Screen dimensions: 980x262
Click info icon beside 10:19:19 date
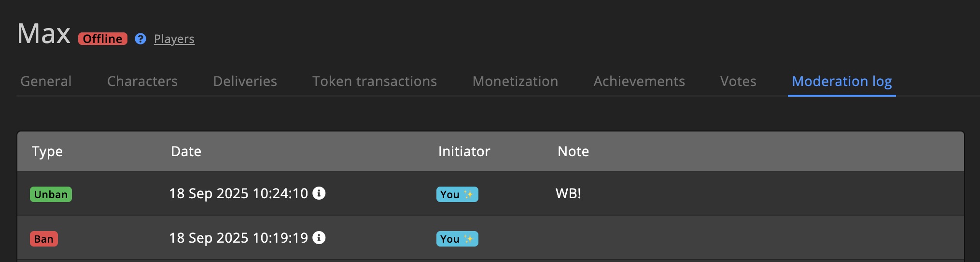pos(319,238)
